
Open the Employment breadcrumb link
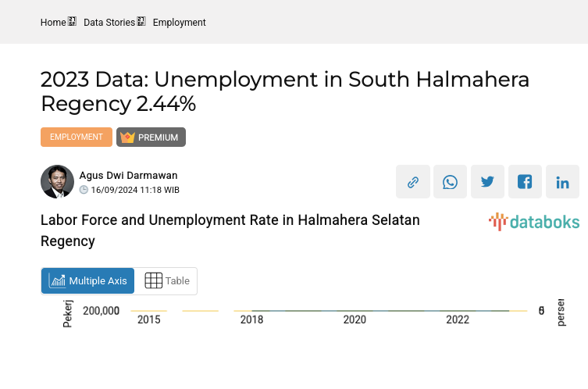tap(179, 23)
